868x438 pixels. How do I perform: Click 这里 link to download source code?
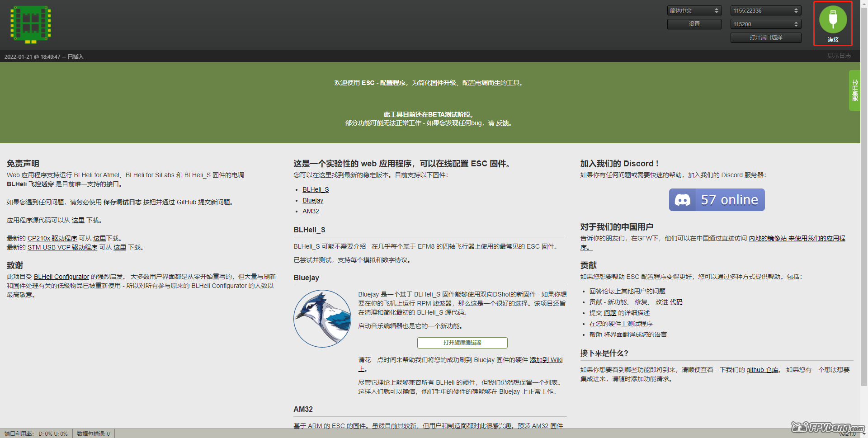(78, 220)
